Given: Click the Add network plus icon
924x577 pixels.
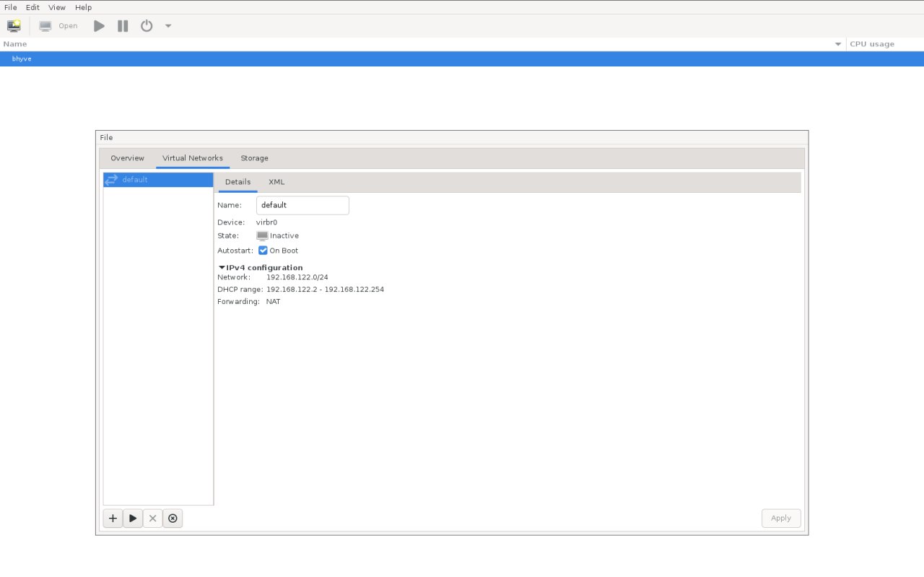Looking at the screenshot, I should (x=113, y=519).
